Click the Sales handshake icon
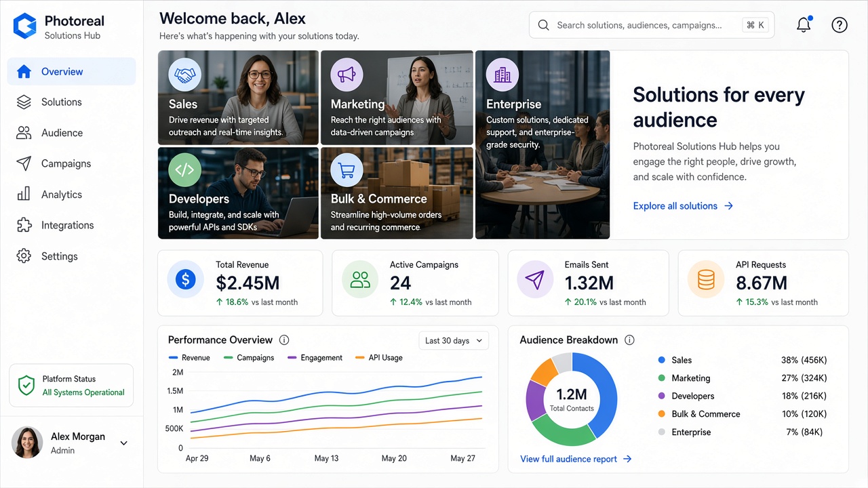 point(184,74)
